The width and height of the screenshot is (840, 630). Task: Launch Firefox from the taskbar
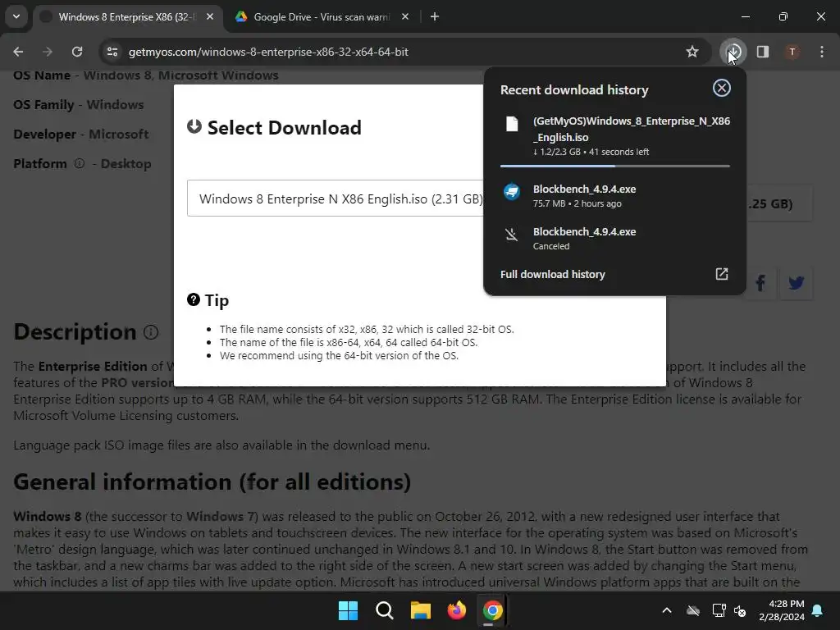[456, 610]
